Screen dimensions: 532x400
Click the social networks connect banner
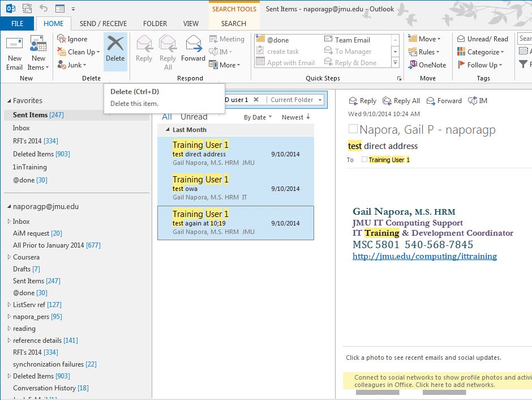click(x=437, y=381)
